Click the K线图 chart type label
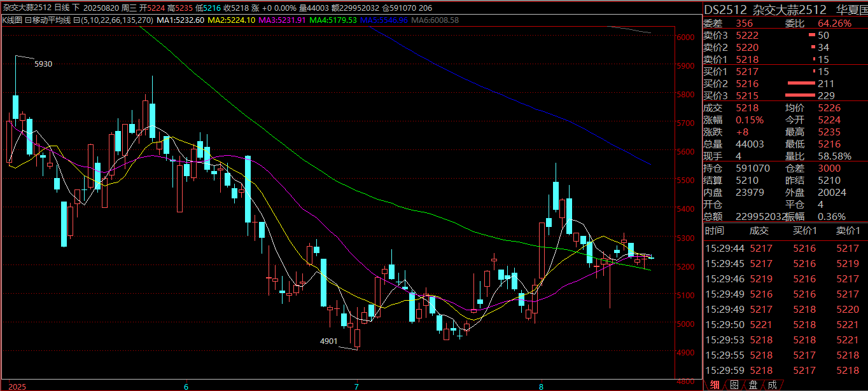 pos(13,20)
